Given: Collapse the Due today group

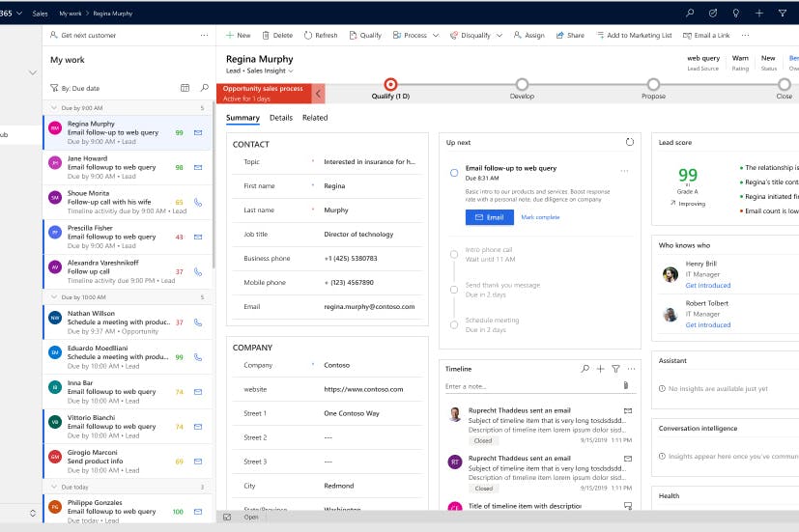Looking at the screenshot, I should [54, 487].
